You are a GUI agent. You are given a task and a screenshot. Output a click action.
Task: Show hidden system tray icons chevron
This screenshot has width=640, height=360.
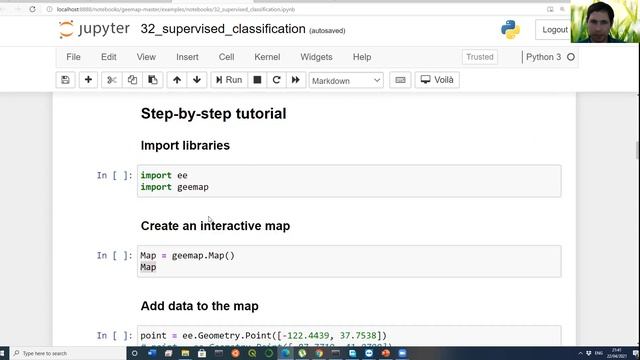pos(580,353)
